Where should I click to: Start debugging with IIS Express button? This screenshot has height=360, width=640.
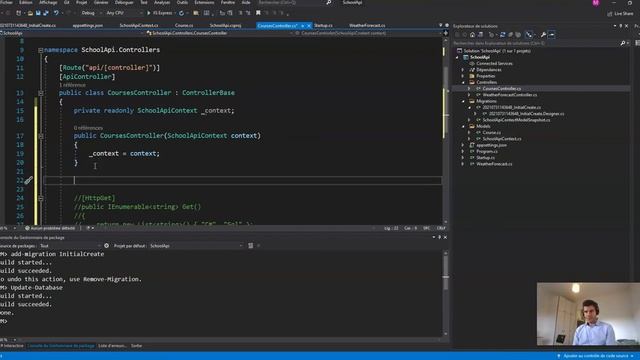(160, 13)
